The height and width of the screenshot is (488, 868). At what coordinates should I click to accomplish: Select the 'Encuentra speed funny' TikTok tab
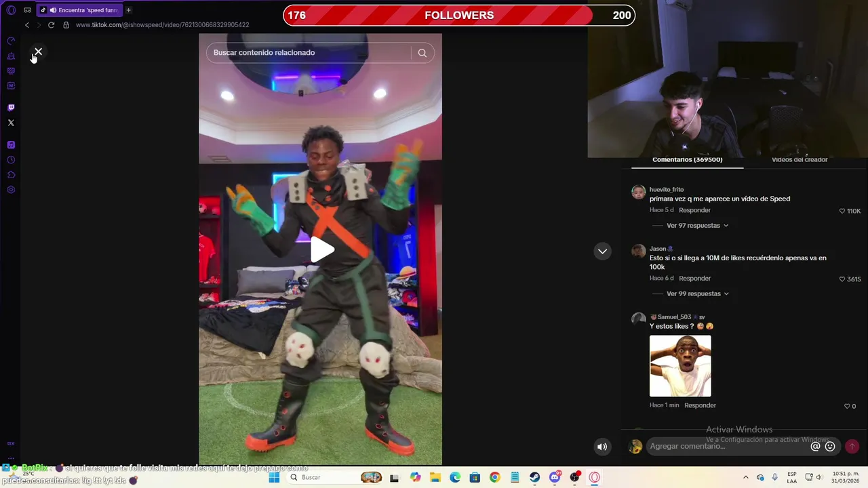79,10
